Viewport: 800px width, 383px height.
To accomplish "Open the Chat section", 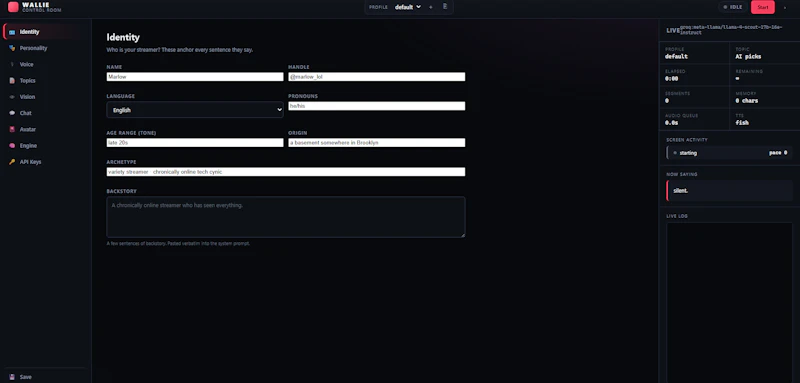I will [x=44, y=113].
